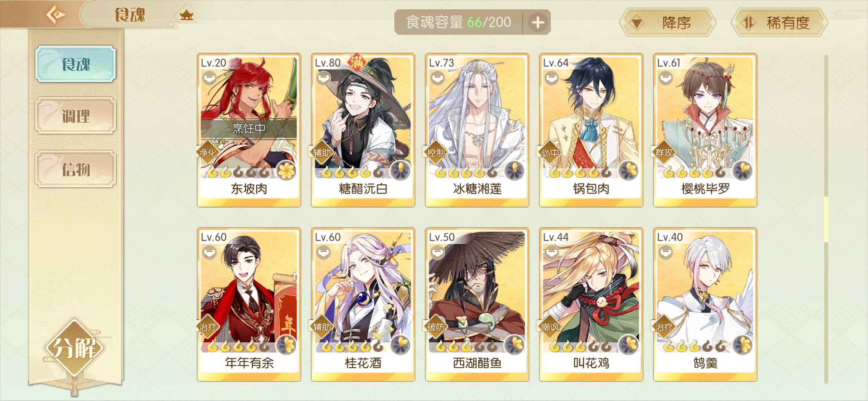Tap the 群攻 role tag on 樱桃毕罗
868x401 pixels.
click(663, 153)
